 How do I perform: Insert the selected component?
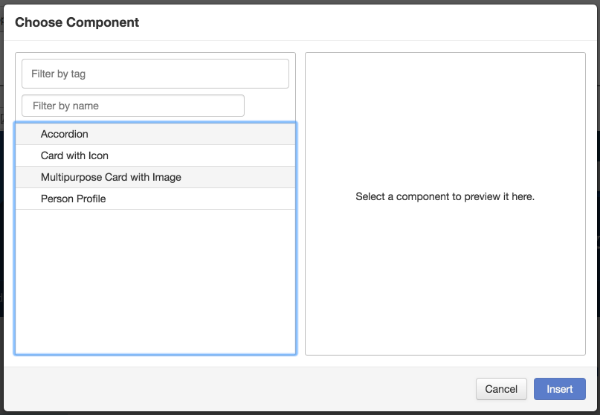click(x=559, y=389)
